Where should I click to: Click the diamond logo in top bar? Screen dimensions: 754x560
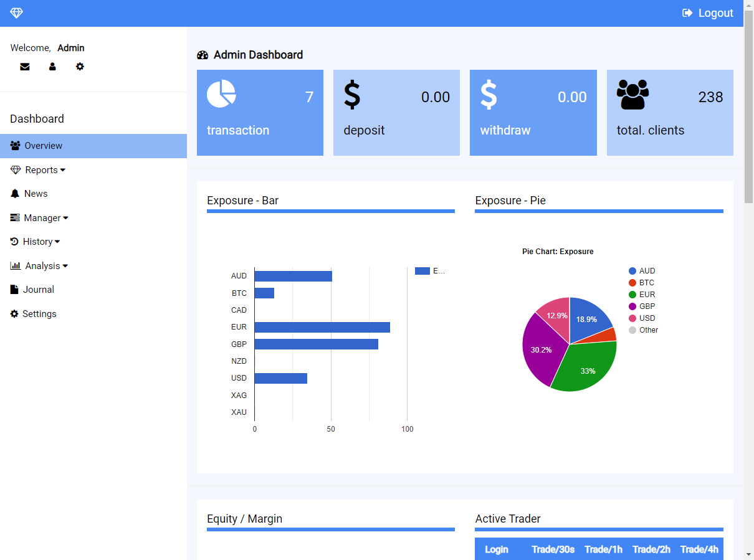click(x=16, y=13)
